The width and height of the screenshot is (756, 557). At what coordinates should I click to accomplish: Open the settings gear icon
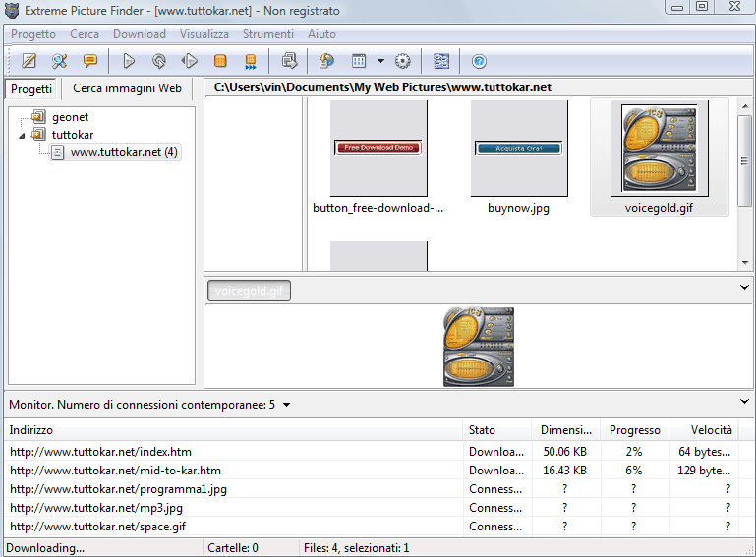coord(402,61)
